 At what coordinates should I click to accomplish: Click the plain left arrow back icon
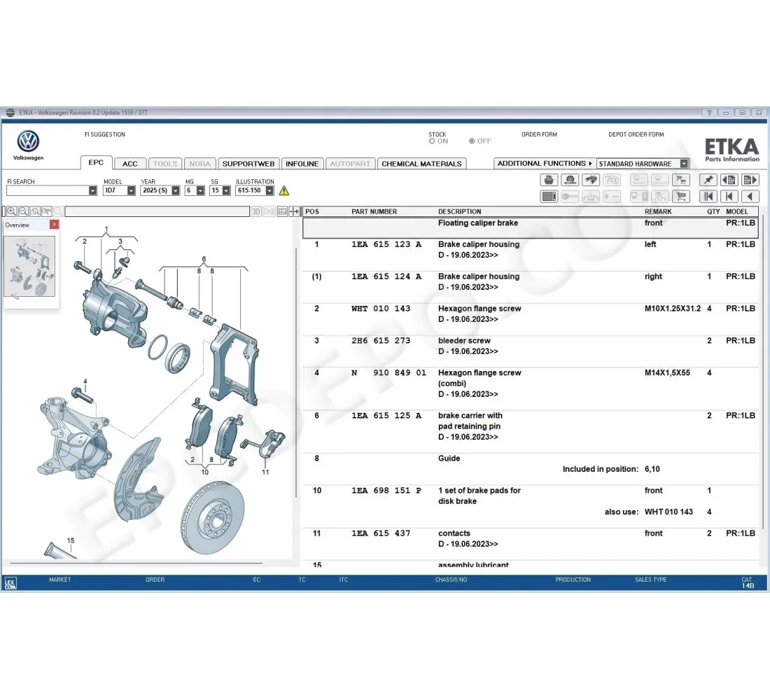(750, 197)
